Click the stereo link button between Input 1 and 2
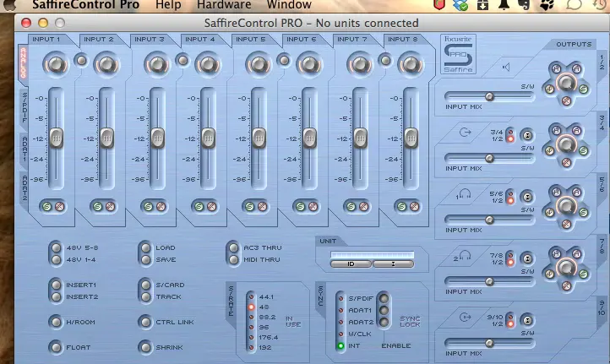610x364 pixels. tap(81, 60)
